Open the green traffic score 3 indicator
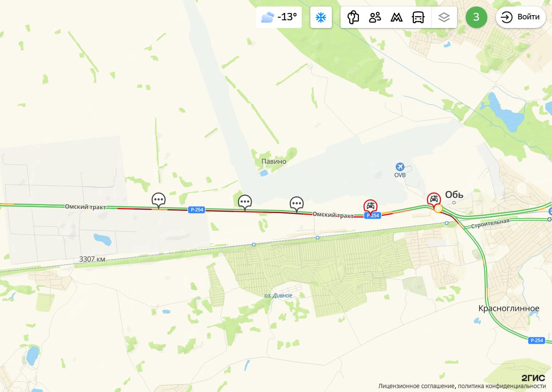552x392 pixels. coord(476,17)
